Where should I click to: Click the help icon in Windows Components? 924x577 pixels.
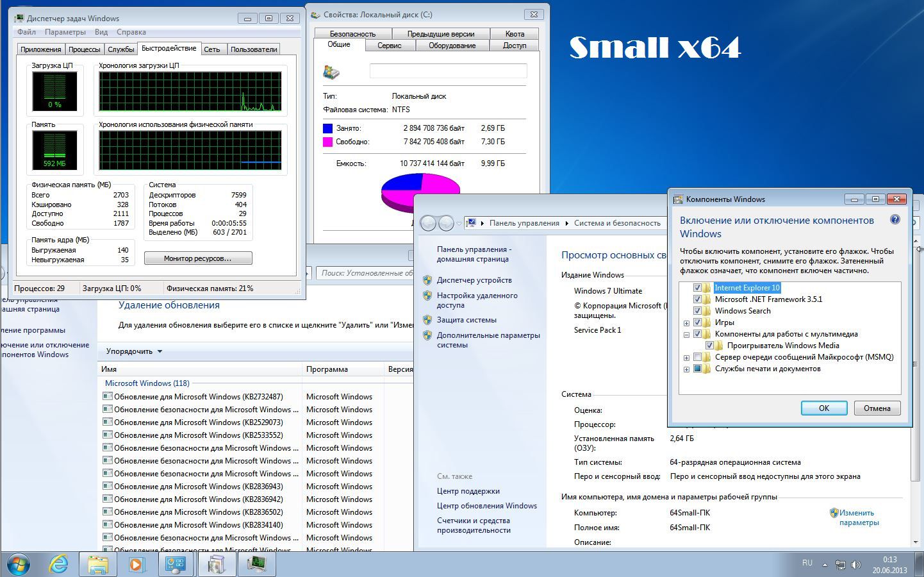coord(895,220)
